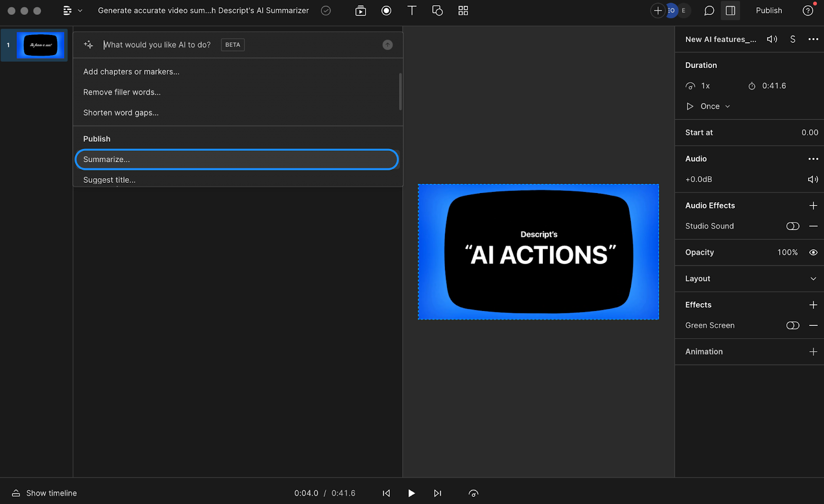The width and height of the screenshot is (824, 504).
Task: Open the comments panel icon
Action: (709, 11)
